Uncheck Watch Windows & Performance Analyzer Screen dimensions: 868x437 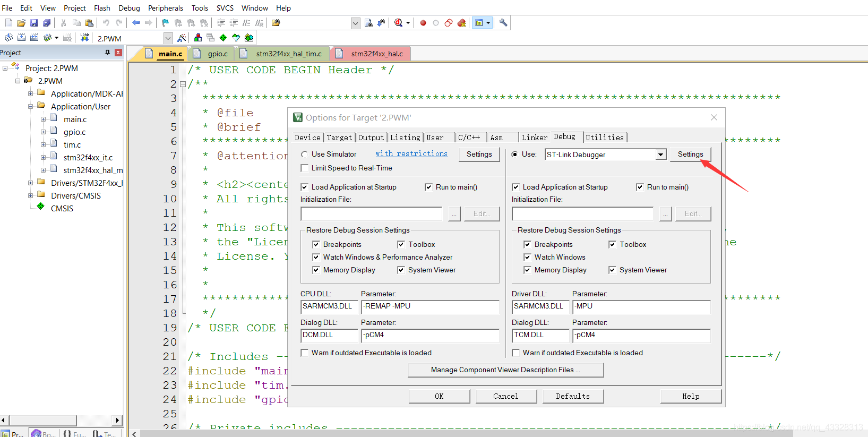coord(316,258)
